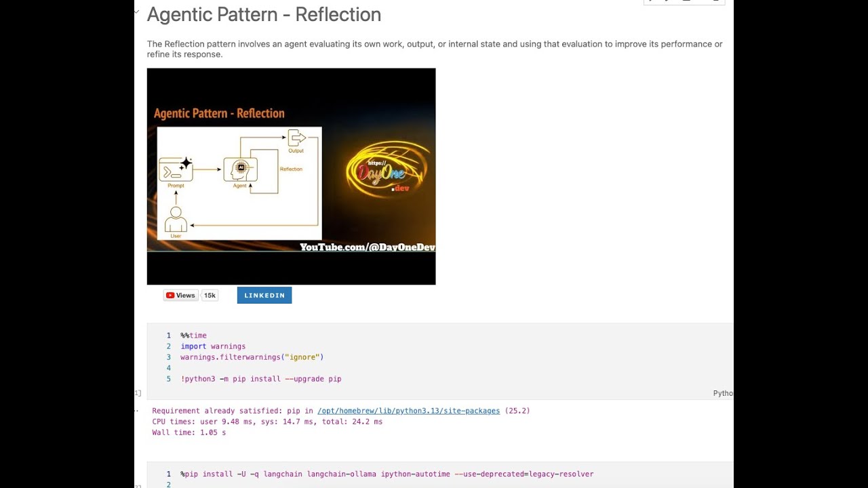This screenshot has height=488, width=868.
Task: Click the 15k view count badge
Action: pyautogui.click(x=210, y=296)
